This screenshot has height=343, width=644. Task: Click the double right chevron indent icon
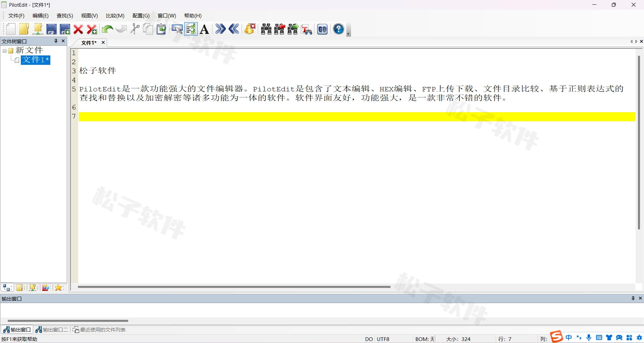pyautogui.click(x=220, y=29)
